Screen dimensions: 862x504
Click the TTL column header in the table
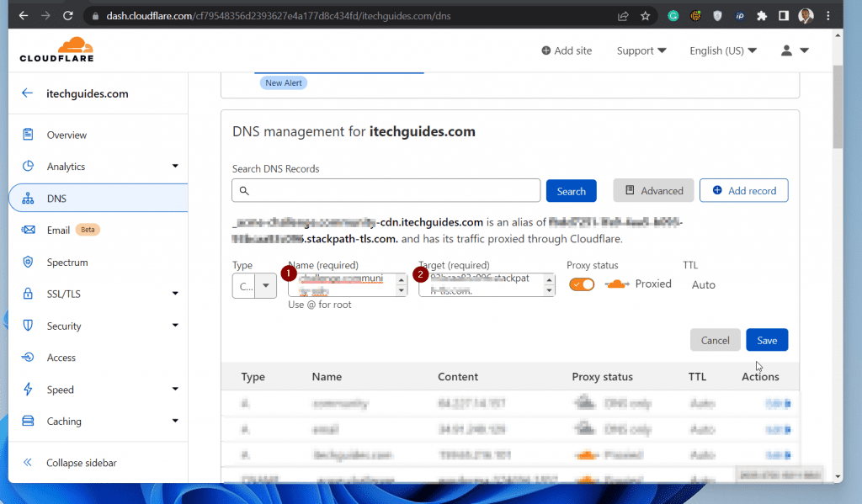coord(697,376)
